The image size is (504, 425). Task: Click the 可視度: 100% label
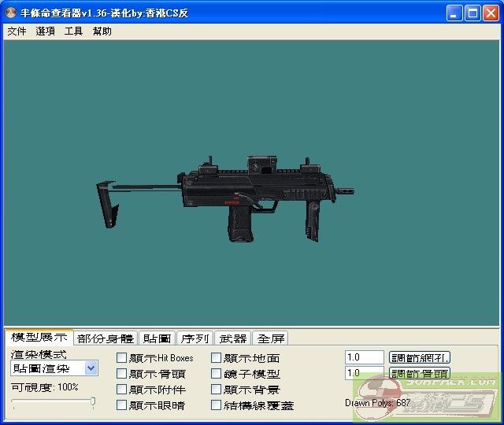(45, 387)
